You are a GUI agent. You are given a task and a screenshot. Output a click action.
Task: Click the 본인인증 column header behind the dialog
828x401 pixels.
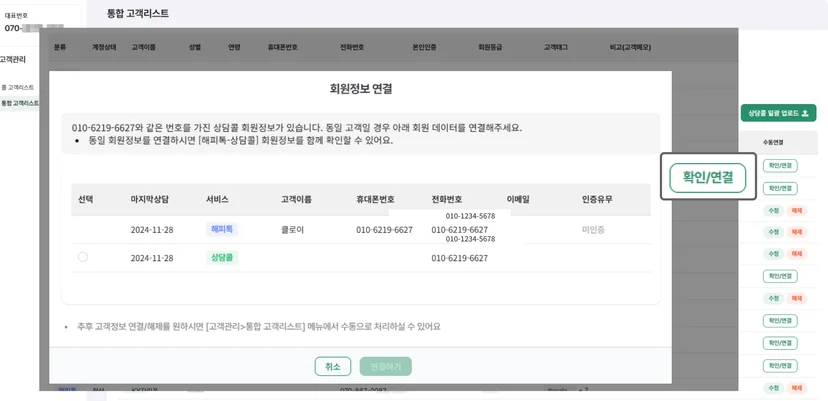click(424, 47)
